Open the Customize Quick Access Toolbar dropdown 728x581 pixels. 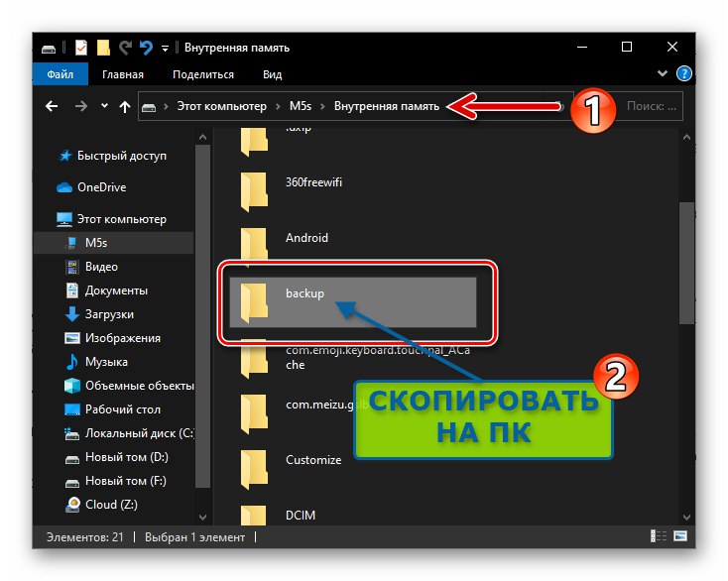tap(165, 48)
